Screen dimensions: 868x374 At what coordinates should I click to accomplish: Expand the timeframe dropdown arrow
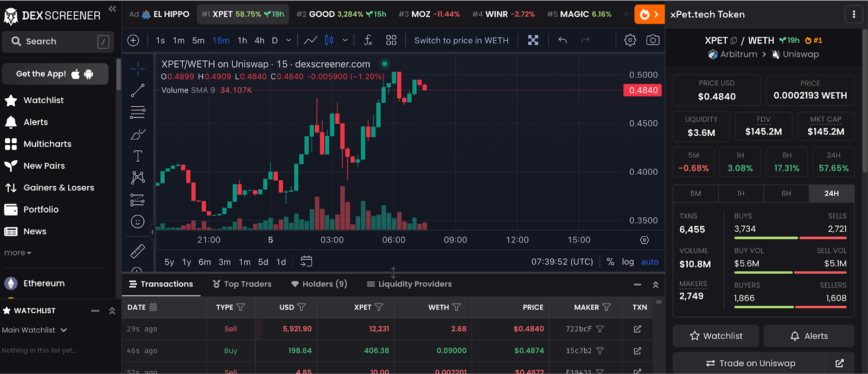[289, 40]
